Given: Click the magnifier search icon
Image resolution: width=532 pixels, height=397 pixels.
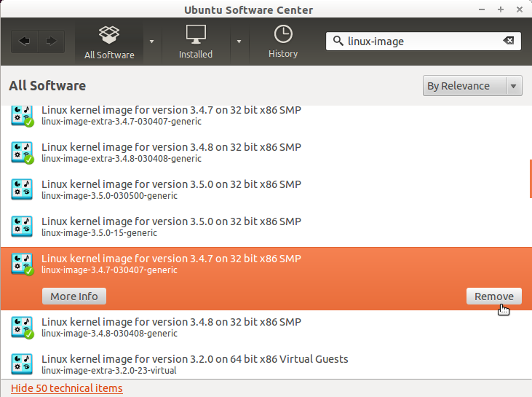Looking at the screenshot, I should (338, 42).
